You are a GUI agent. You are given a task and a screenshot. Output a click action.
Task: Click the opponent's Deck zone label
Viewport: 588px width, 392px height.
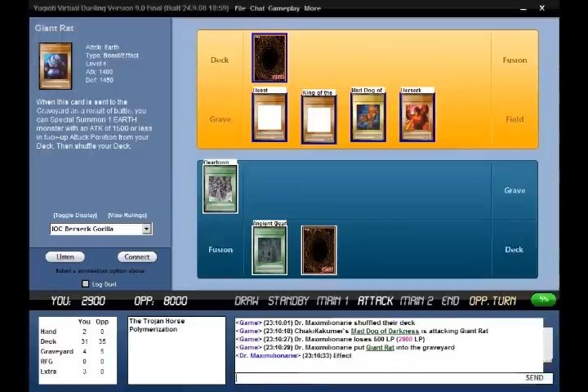220,60
